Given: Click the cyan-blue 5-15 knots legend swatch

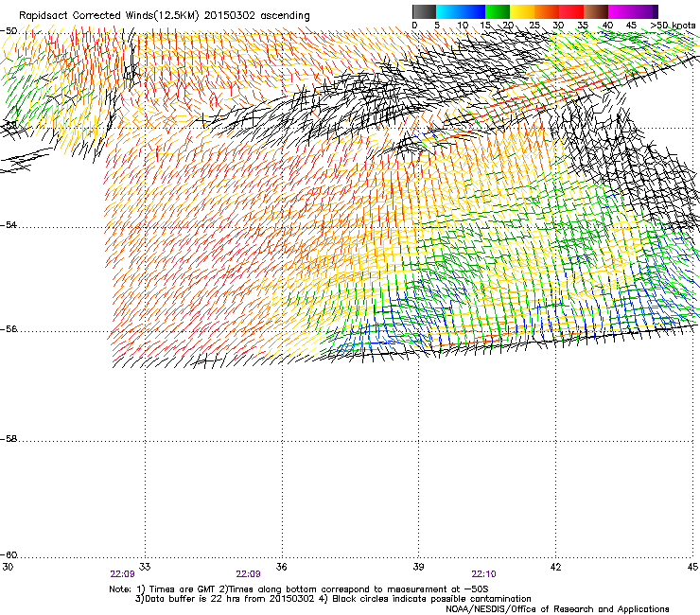Looking at the screenshot, I should click(461, 11).
